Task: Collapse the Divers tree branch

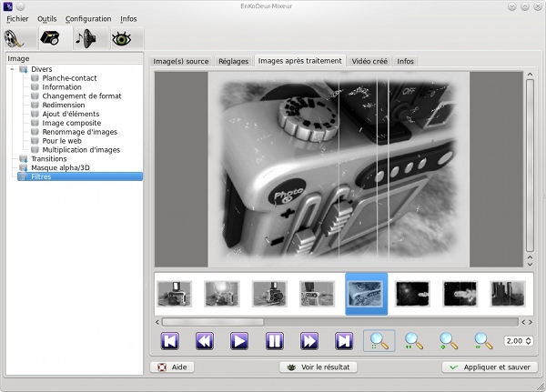Action: (x=12, y=69)
